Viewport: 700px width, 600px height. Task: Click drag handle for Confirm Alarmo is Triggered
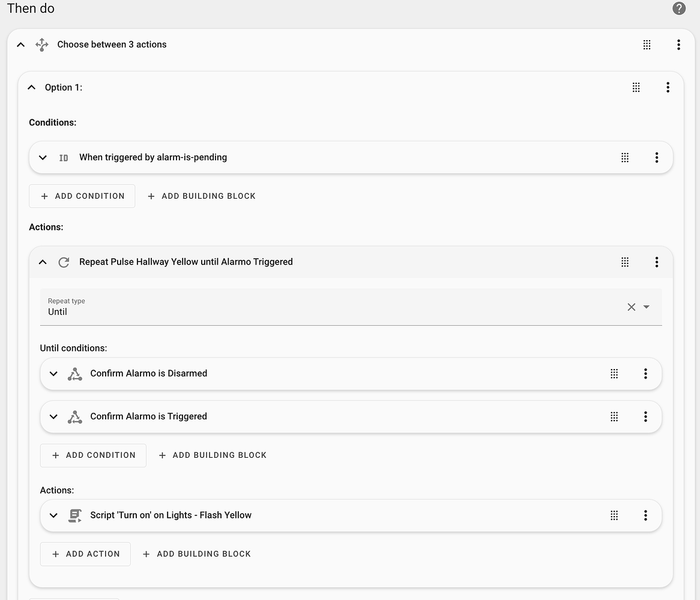coord(614,416)
